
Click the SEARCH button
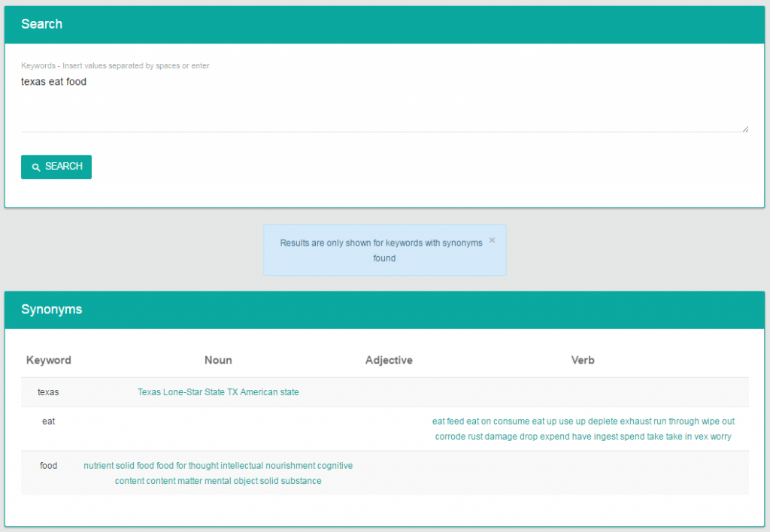click(x=56, y=167)
